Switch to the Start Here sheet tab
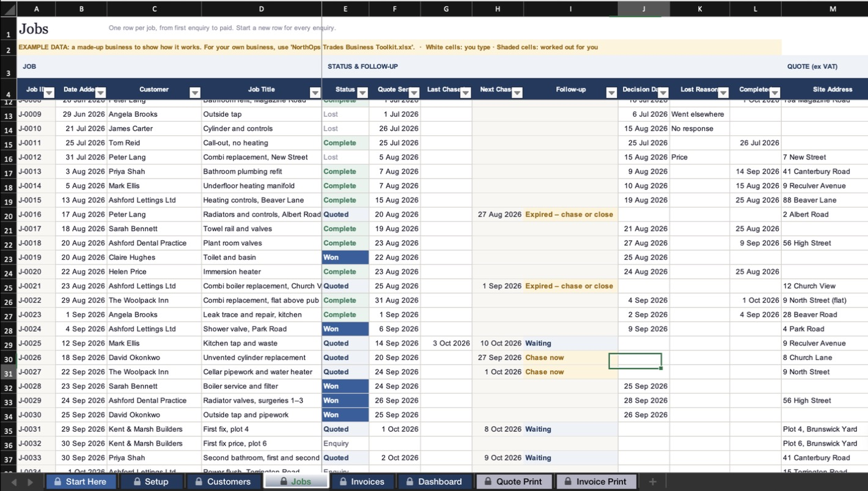The height and width of the screenshot is (491, 868). [x=80, y=482]
